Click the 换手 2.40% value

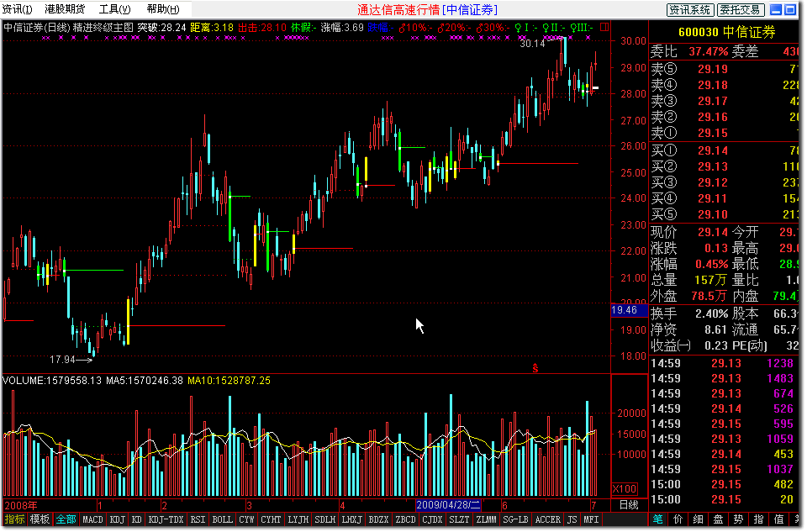click(x=712, y=313)
